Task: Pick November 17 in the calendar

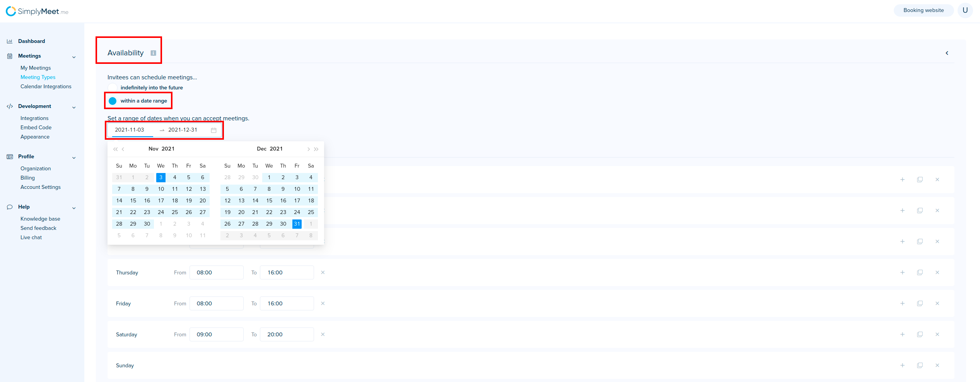Action: click(x=161, y=200)
